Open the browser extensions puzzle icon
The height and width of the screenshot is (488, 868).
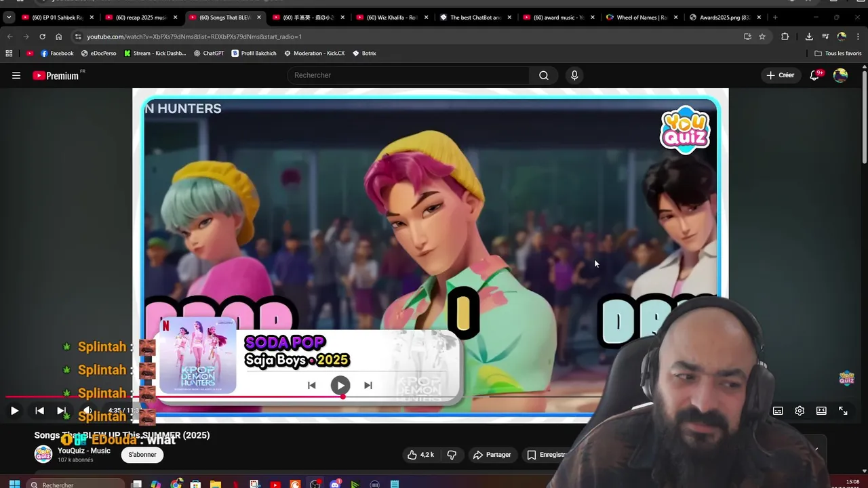tap(785, 37)
